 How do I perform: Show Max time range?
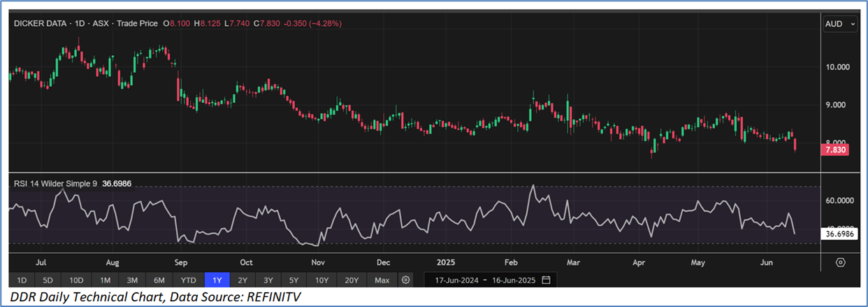point(382,280)
